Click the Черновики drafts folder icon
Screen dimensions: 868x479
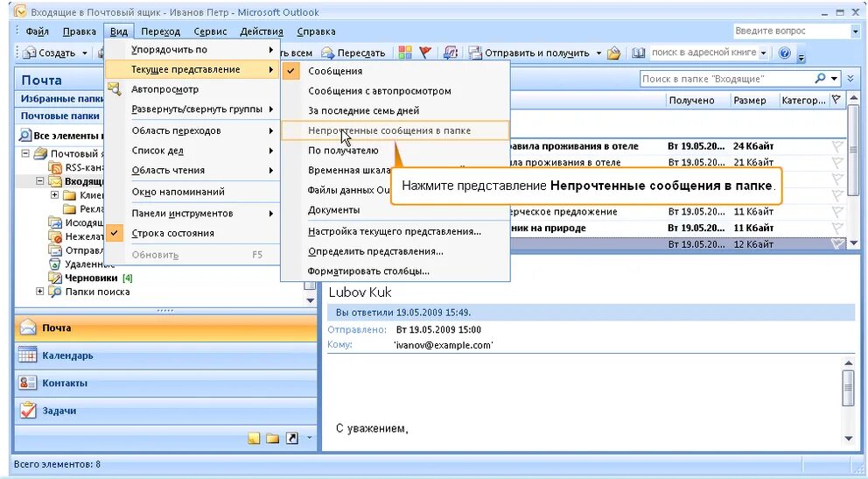[55, 278]
